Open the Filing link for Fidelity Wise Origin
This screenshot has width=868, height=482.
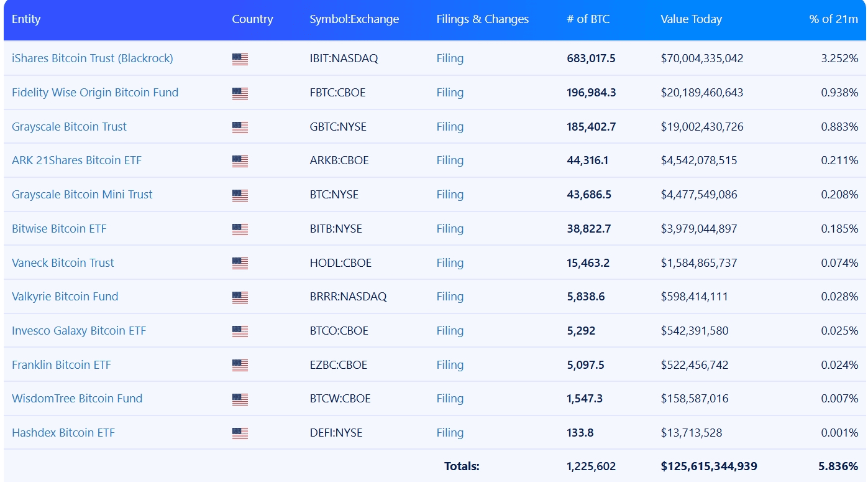(450, 93)
